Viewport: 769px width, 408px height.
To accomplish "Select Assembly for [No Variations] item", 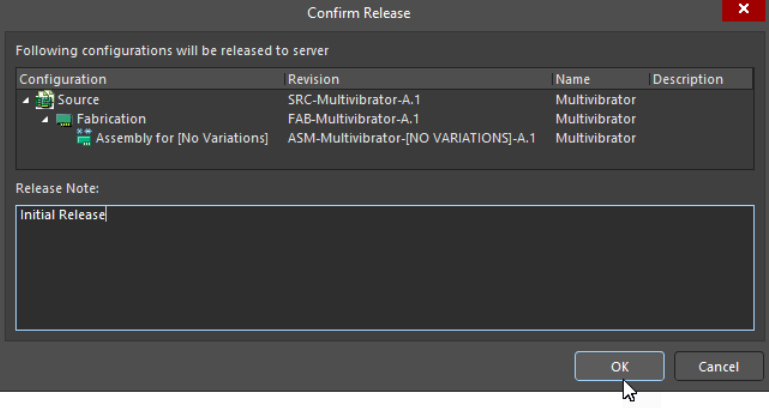I will (182, 138).
